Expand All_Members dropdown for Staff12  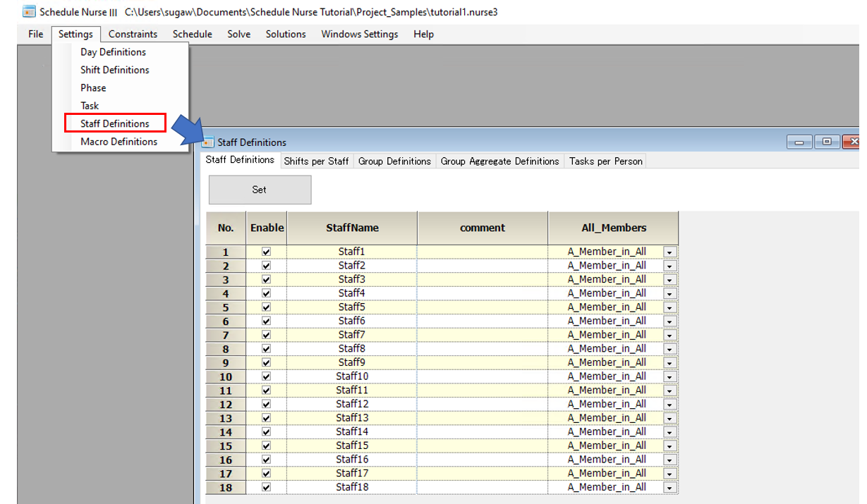[669, 405]
